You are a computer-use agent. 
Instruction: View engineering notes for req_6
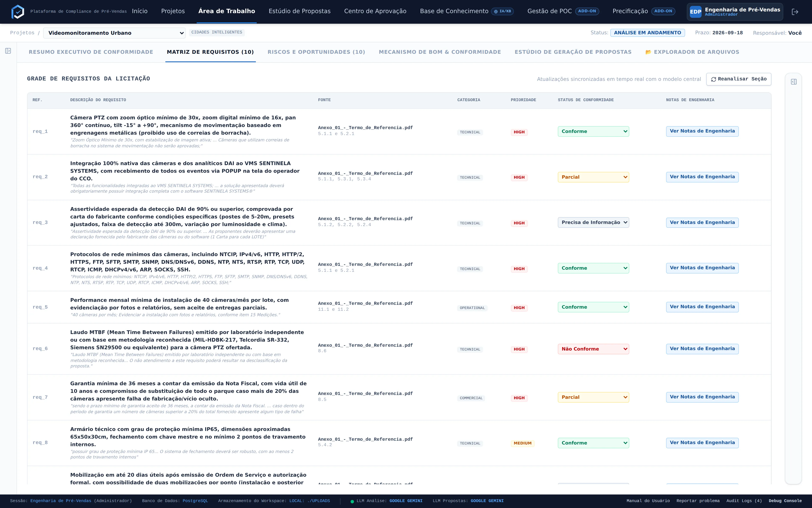pos(702,349)
